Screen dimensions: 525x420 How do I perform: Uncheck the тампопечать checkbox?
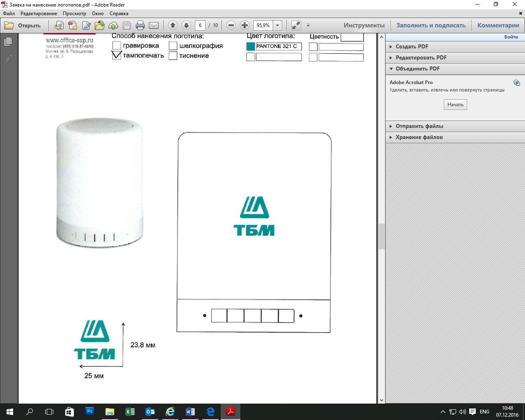click(x=116, y=55)
